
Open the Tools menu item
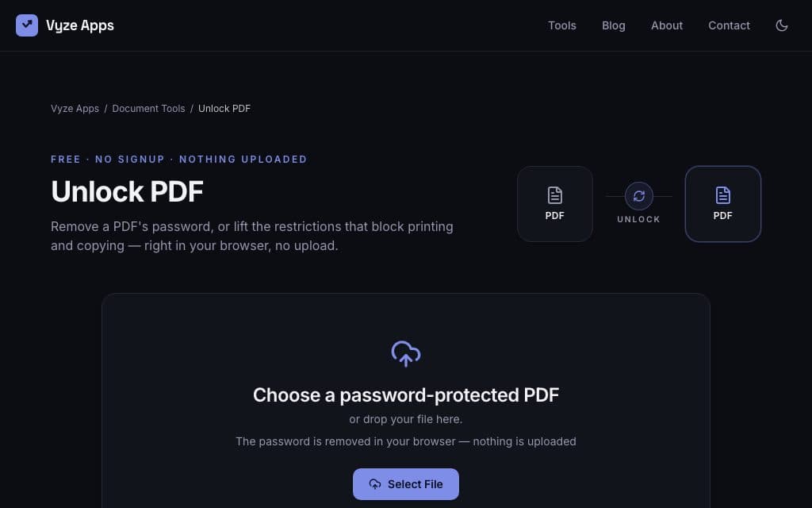(562, 25)
